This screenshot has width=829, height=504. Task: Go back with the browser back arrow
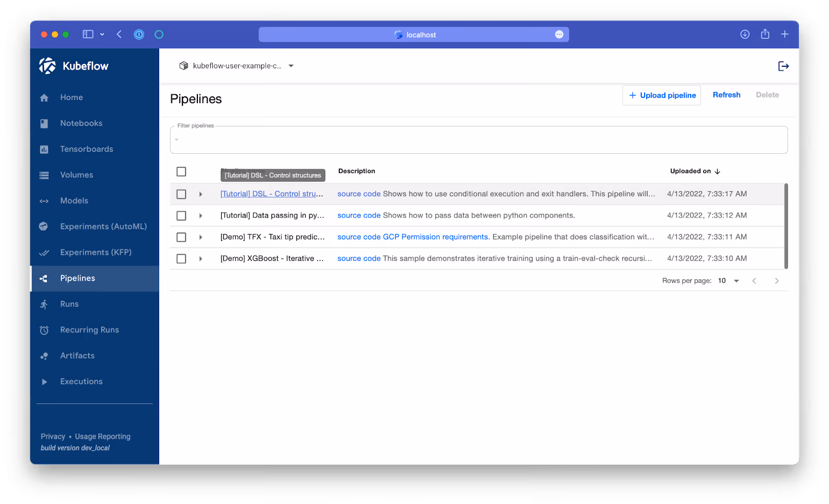coord(119,34)
